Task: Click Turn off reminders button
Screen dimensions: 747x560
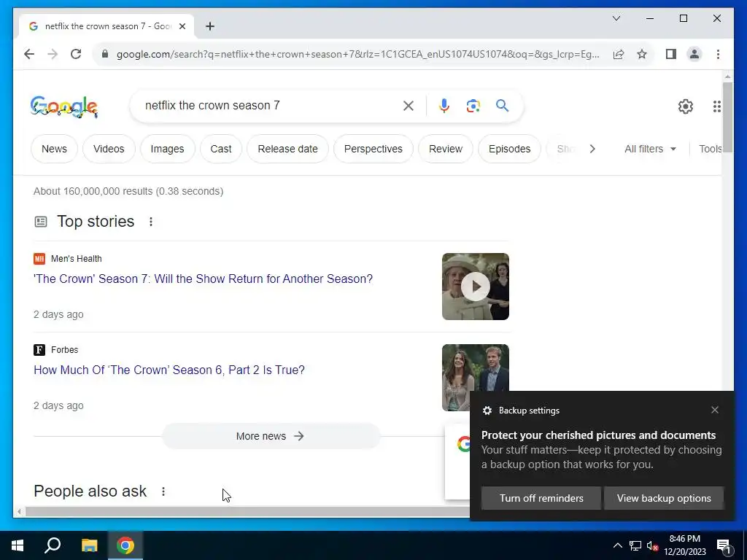Action: (x=541, y=498)
